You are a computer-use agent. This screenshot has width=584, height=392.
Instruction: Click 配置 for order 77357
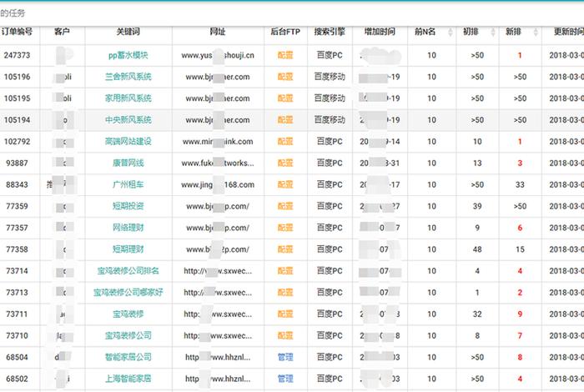point(285,228)
